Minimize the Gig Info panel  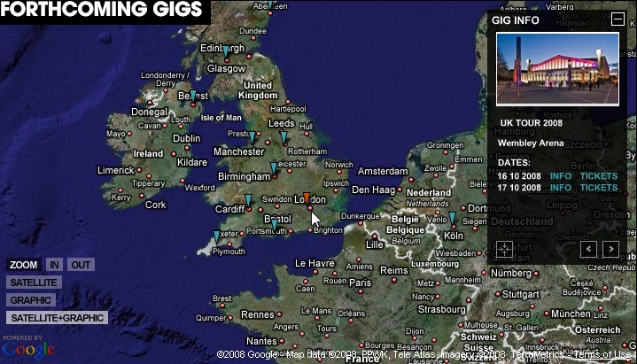[x=618, y=19]
